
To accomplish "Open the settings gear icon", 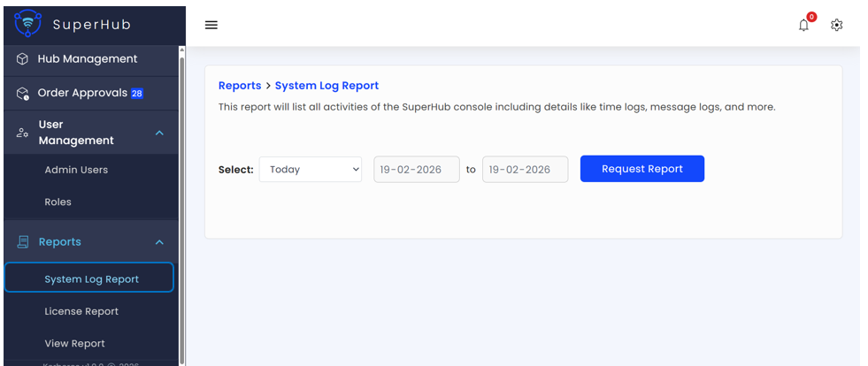I will tap(836, 25).
